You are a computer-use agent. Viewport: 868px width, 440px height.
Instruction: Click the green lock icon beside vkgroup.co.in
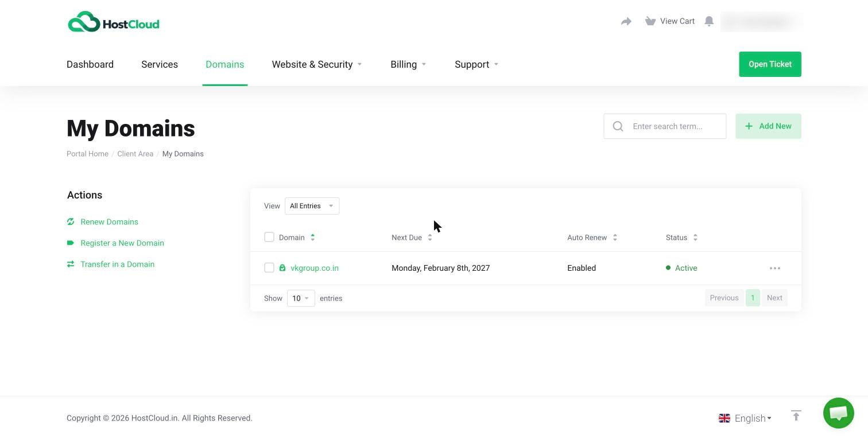[x=282, y=268]
